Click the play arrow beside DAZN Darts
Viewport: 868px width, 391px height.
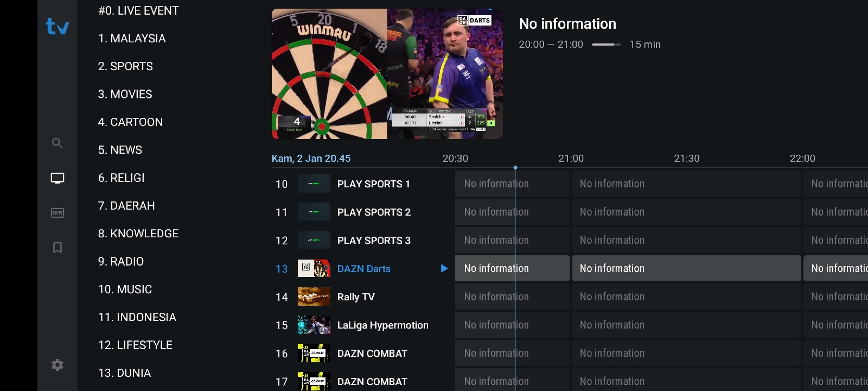pos(444,268)
